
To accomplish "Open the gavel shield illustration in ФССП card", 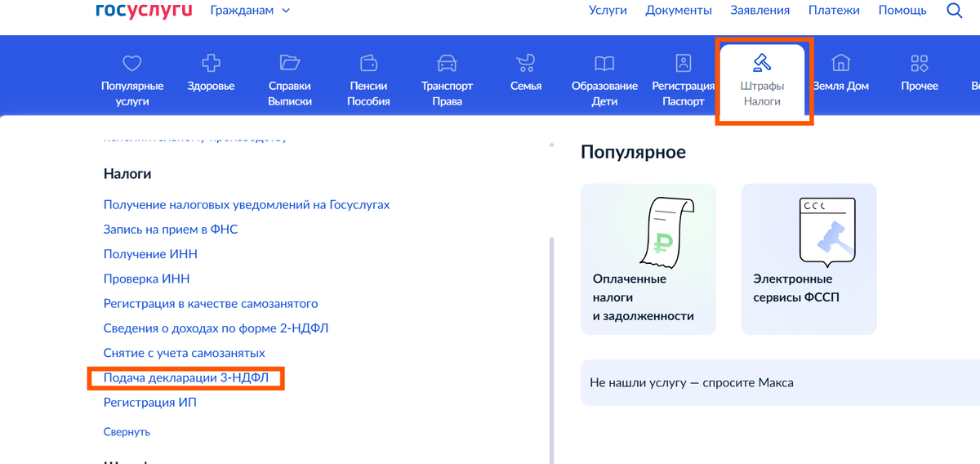I will (x=826, y=232).
